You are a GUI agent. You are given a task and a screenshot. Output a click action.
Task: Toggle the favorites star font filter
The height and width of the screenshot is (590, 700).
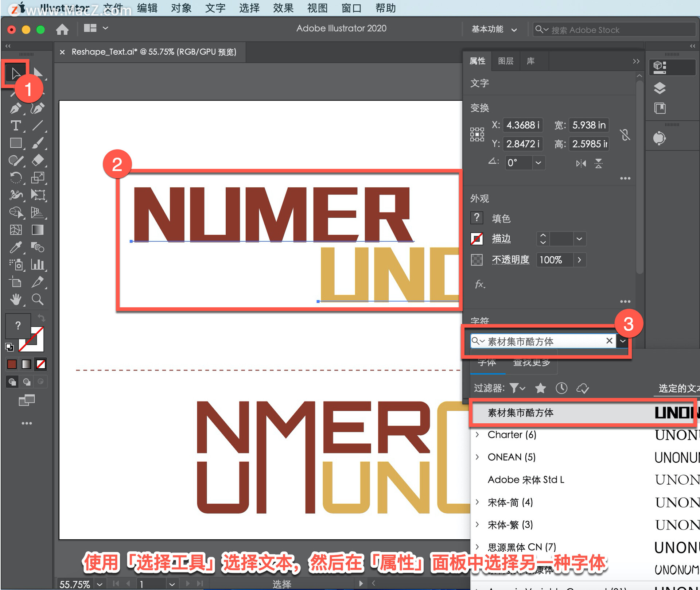coord(540,388)
